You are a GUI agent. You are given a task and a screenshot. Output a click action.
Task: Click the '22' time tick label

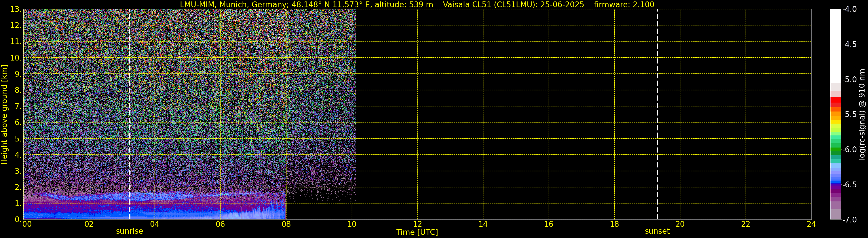pos(746,224)
